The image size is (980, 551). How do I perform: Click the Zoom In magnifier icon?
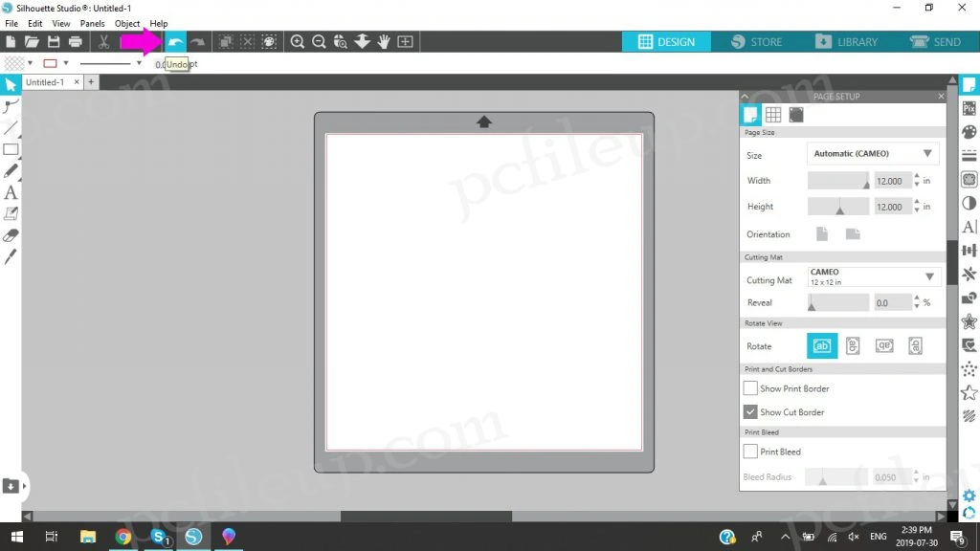[x=298, y=42]
